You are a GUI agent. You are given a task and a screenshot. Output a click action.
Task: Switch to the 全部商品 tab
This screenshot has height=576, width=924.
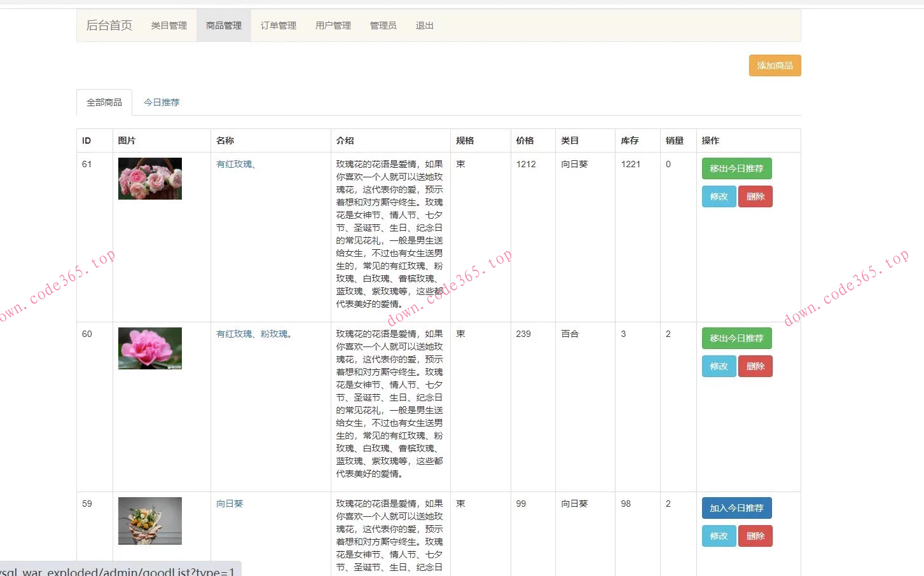[x=104, y=102]
